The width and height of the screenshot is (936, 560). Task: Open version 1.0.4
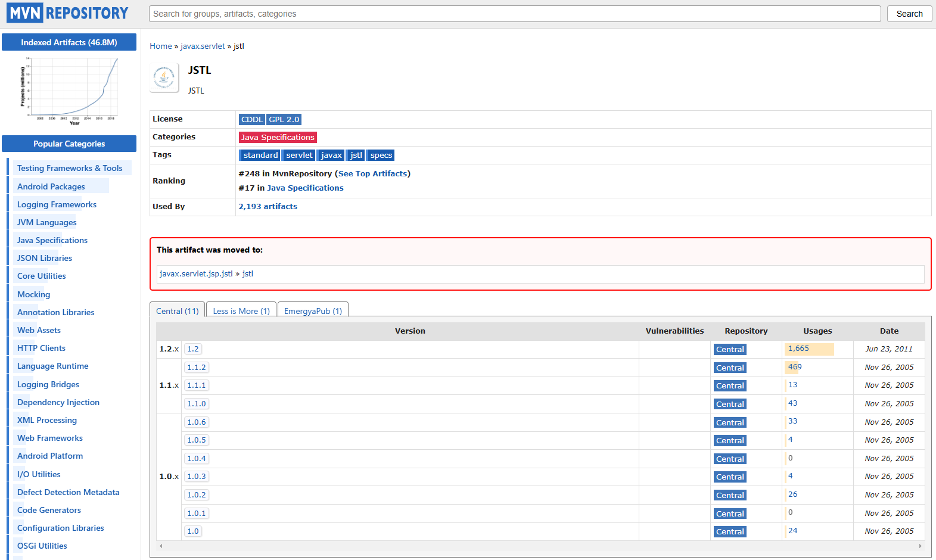point(197,459)
